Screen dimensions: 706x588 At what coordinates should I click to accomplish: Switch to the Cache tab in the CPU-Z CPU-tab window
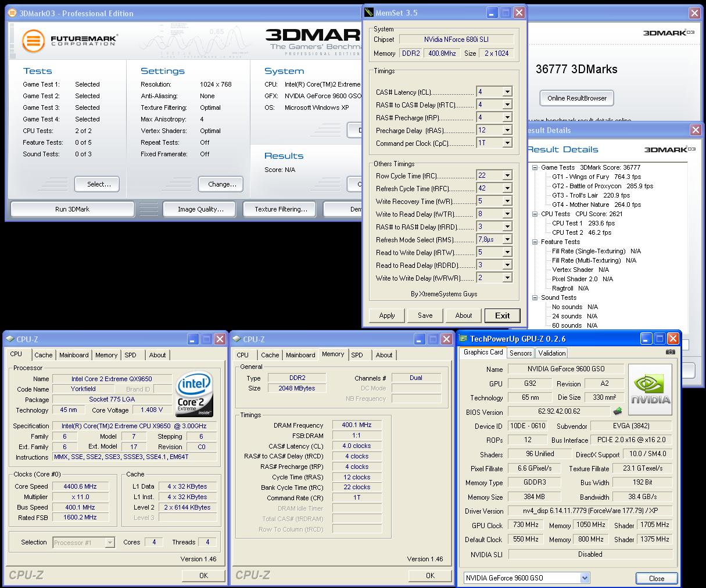point(43,355)
